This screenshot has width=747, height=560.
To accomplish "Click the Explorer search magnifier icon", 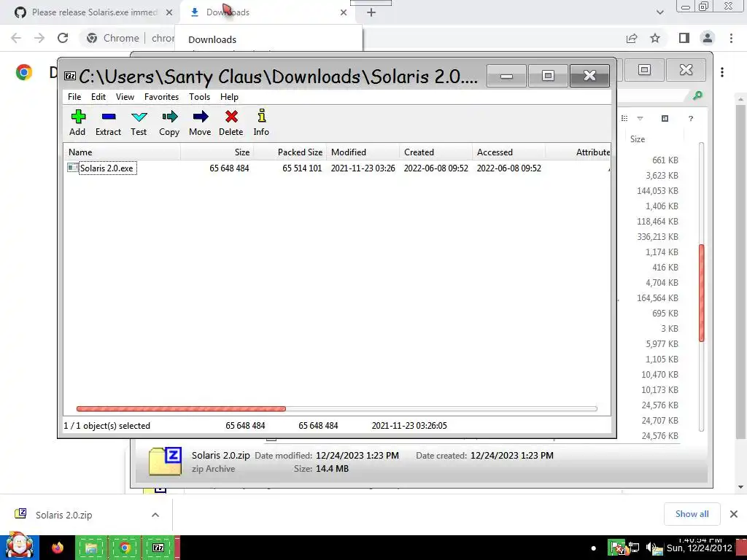I will tap(697, 96).
